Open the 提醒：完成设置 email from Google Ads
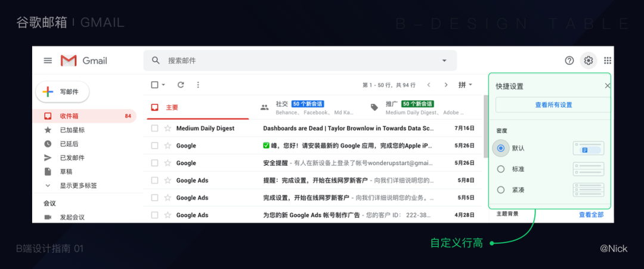644x269 pixels. tap(348, 180)
